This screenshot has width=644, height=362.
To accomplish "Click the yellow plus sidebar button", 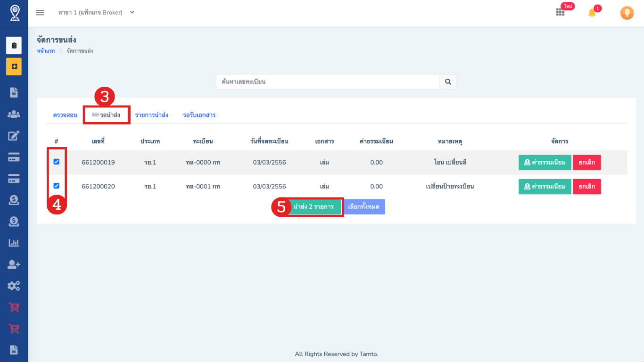I will coord(14,66).
